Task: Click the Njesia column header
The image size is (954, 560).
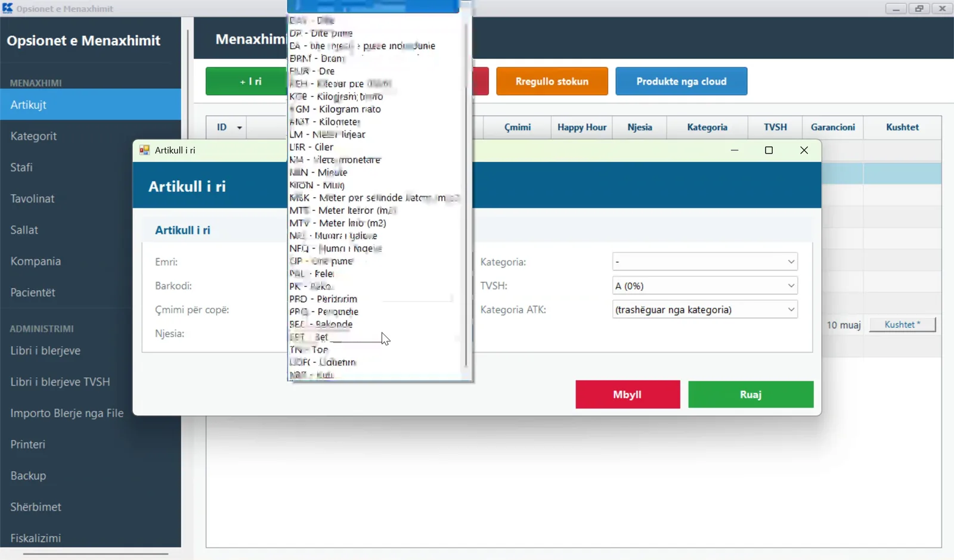Action: point(640,127)
